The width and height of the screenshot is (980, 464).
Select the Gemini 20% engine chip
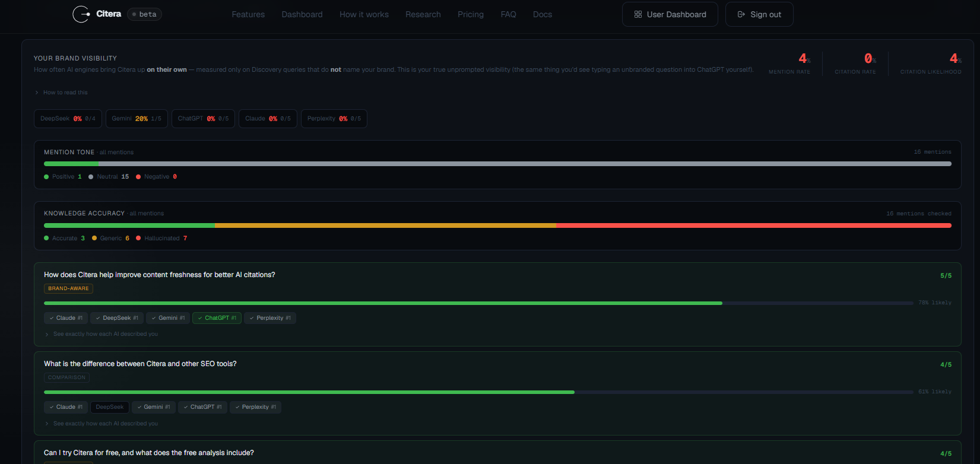point(137,119)
